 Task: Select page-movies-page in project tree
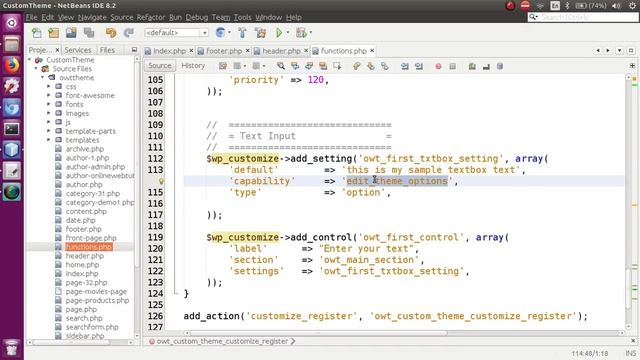tap(96, 291)
